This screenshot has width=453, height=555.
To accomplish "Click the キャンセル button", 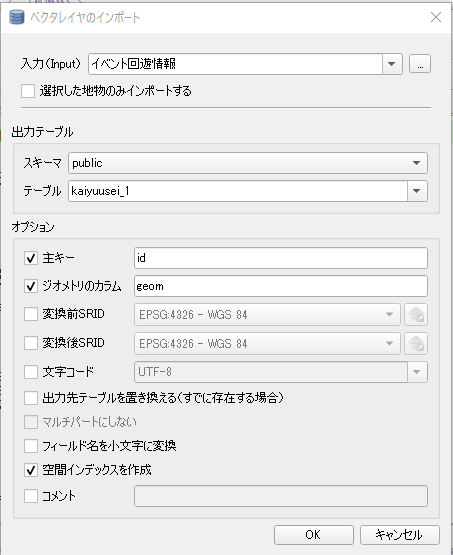I will (400, 534).
